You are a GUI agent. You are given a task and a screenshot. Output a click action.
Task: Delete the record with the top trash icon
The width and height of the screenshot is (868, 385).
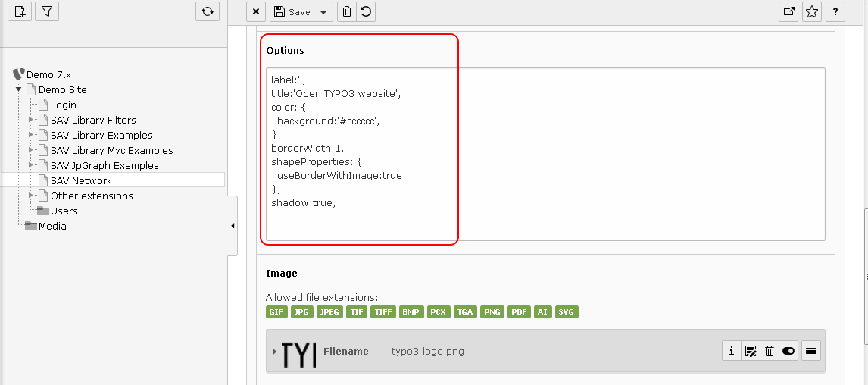347,11
